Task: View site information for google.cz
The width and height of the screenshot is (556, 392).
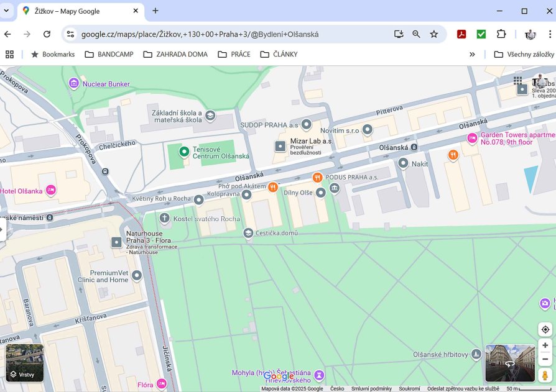Action: (x=70, y=34)
